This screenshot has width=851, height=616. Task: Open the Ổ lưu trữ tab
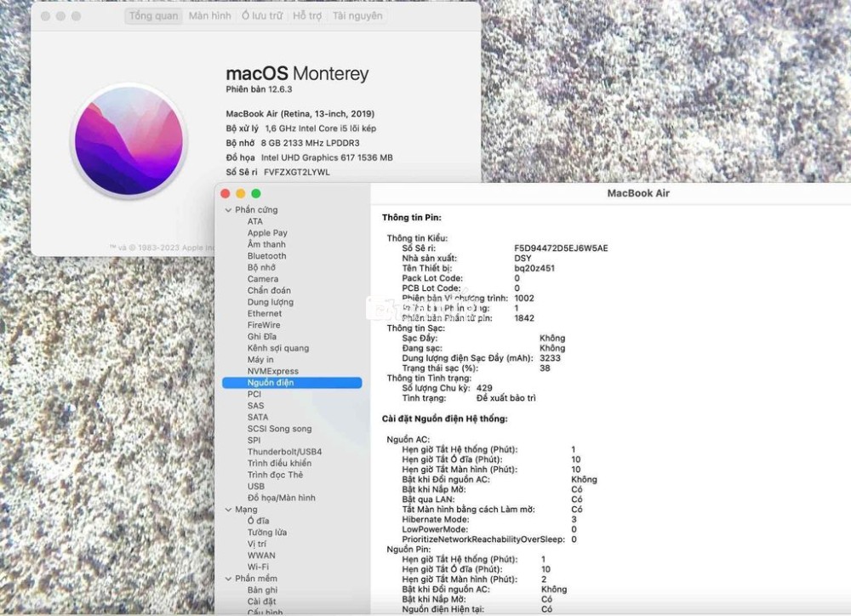[x=262, y=15]
